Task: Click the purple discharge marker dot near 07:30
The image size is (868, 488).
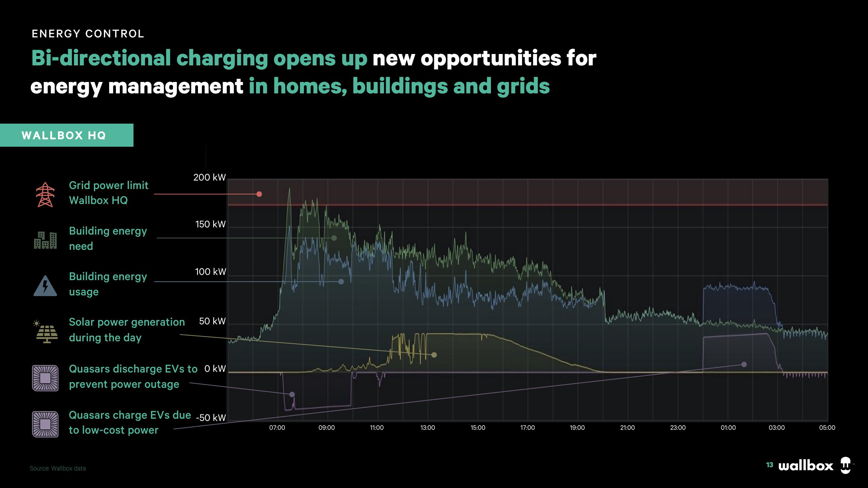Action: tap(292, 394)
